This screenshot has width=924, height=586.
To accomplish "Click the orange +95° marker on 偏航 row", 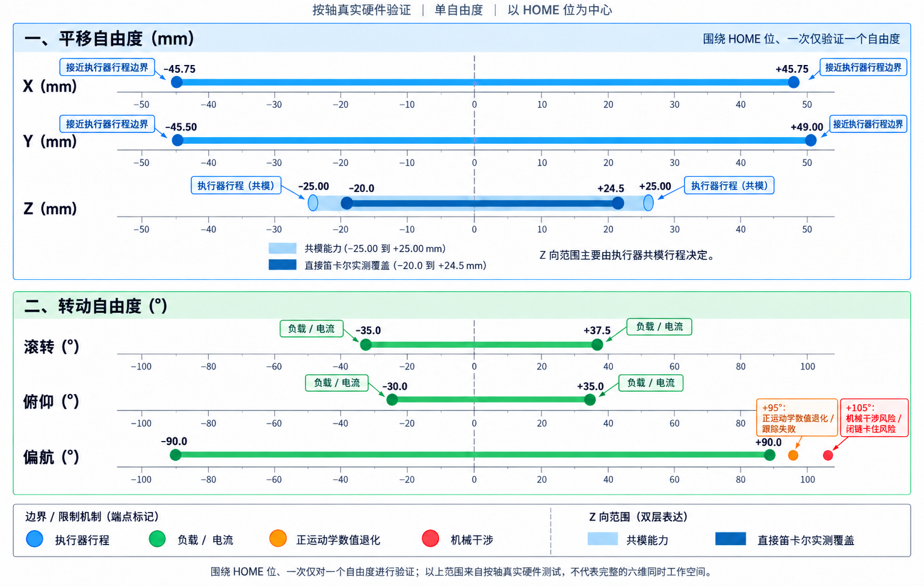I will pyautogui.click(x=793, y=455).
